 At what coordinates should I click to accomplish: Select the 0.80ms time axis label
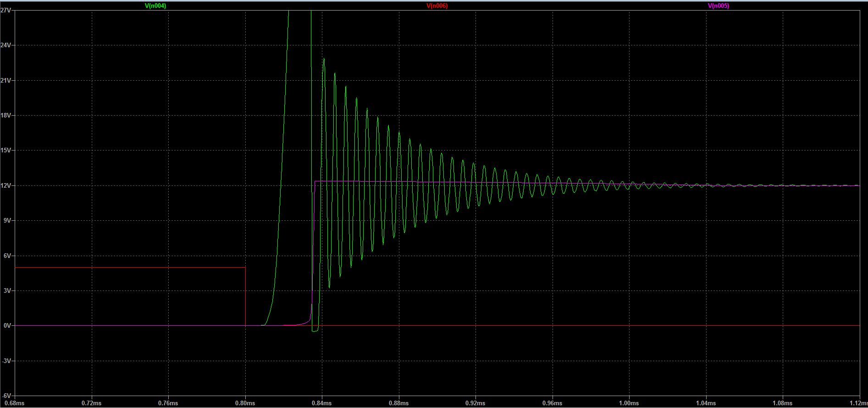click(x=245, y=403)
